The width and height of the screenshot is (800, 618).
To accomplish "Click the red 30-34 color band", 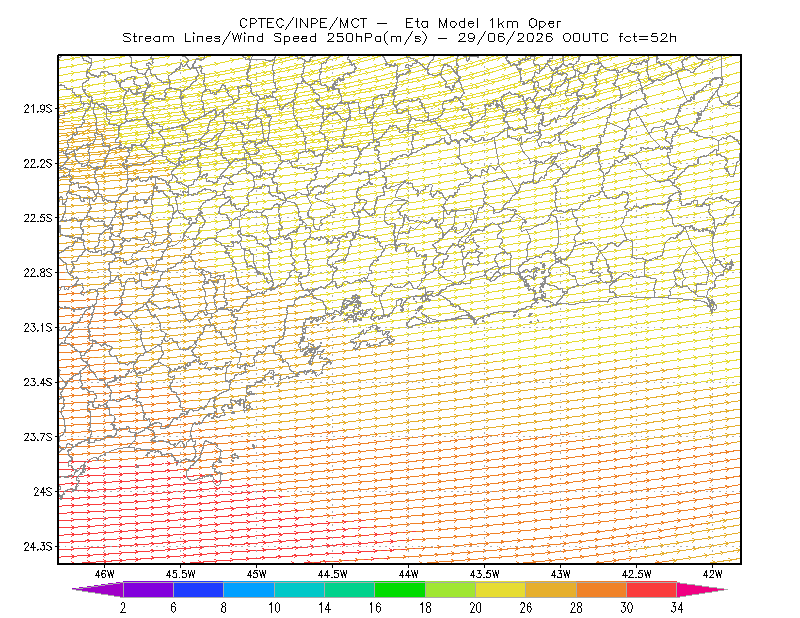I will point(652,589).
